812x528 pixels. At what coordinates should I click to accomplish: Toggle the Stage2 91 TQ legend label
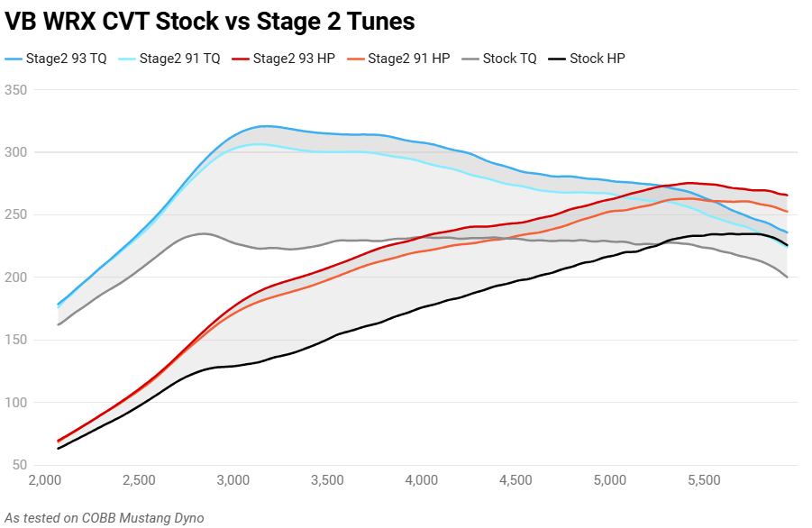(x=180, y=59)
